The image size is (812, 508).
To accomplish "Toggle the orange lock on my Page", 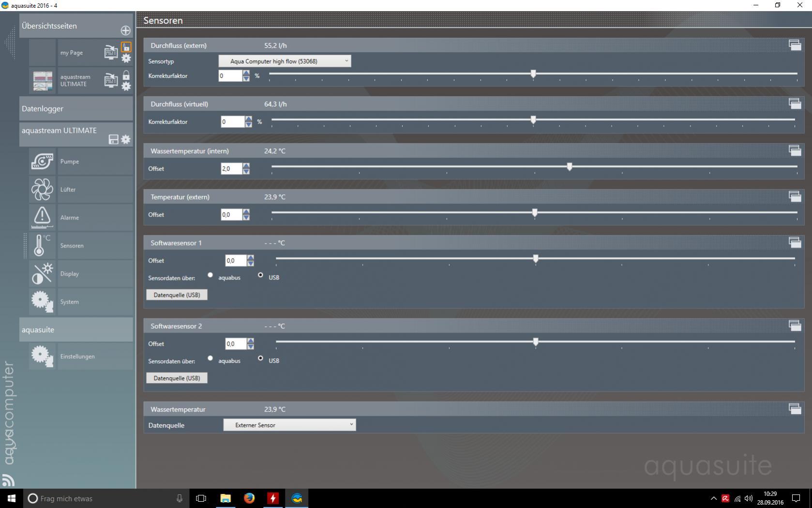I will point(126,47).
